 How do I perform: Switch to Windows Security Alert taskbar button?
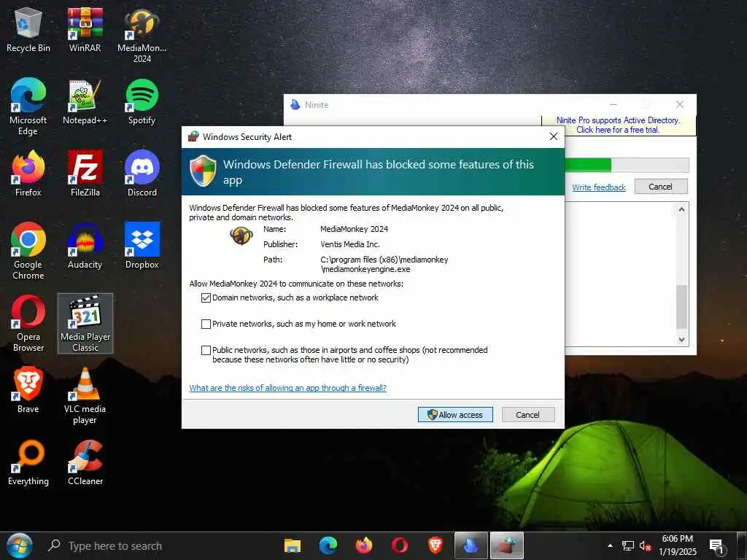(507, 545)
